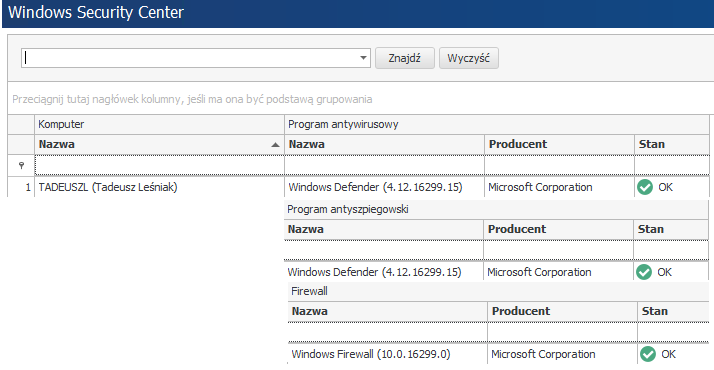This screenshot has width=714, height=370.
Task: Sort antispyware Producent column header
Action: (x=558, y=229)
